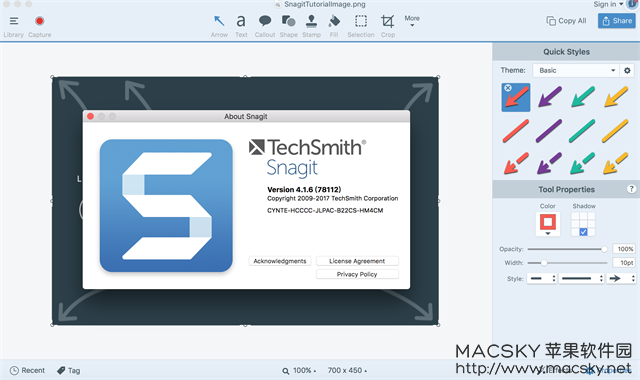Click the Share button
The width and height of the screenshot is (640, 380).
(x=617, y=21)
